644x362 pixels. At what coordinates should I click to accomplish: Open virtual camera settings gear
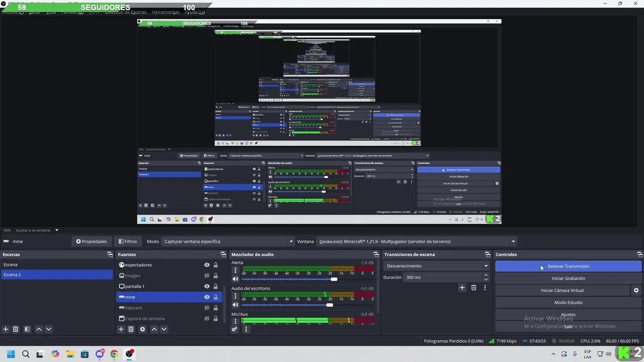(636, 290)
